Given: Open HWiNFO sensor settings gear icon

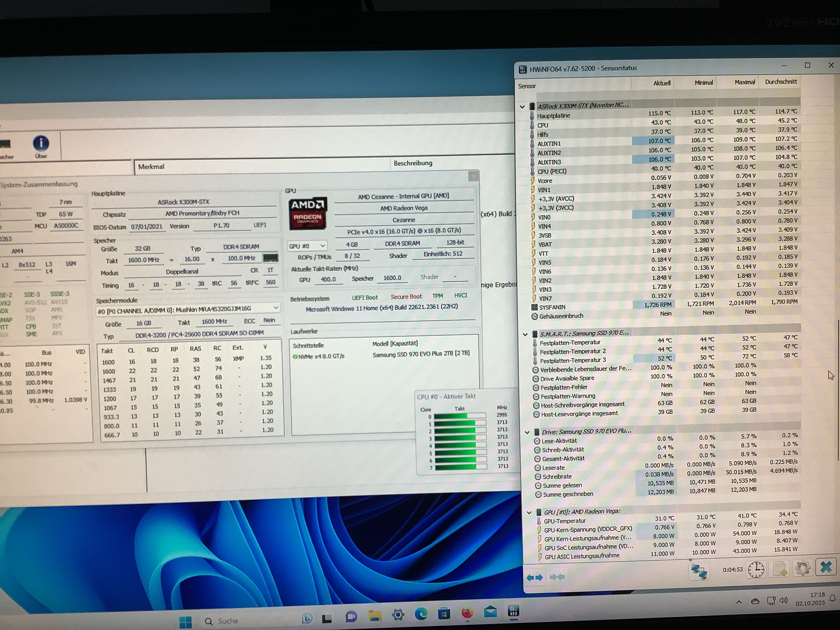Looking at the screenshot, I should click(802, 568).
